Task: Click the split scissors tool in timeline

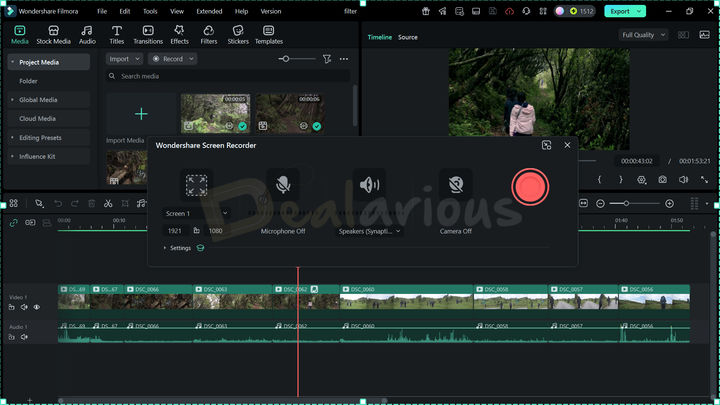Action: (108, 203)
